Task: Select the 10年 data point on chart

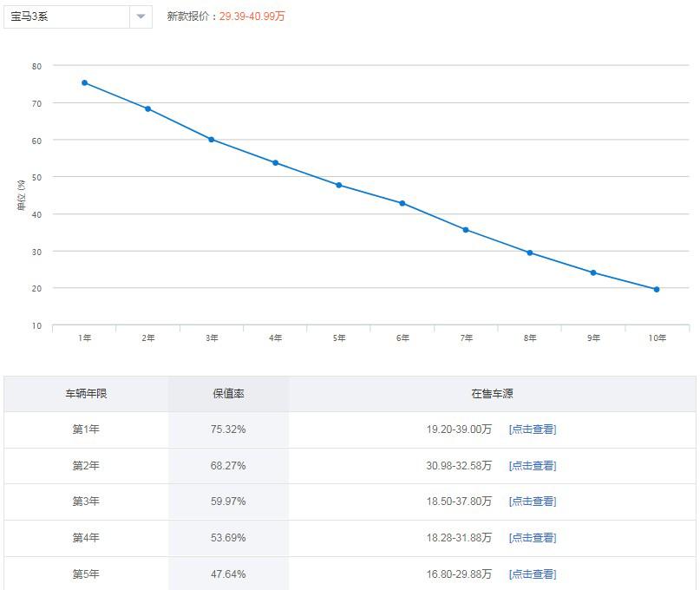Action: pyautogui.click(x=657, y=290)
